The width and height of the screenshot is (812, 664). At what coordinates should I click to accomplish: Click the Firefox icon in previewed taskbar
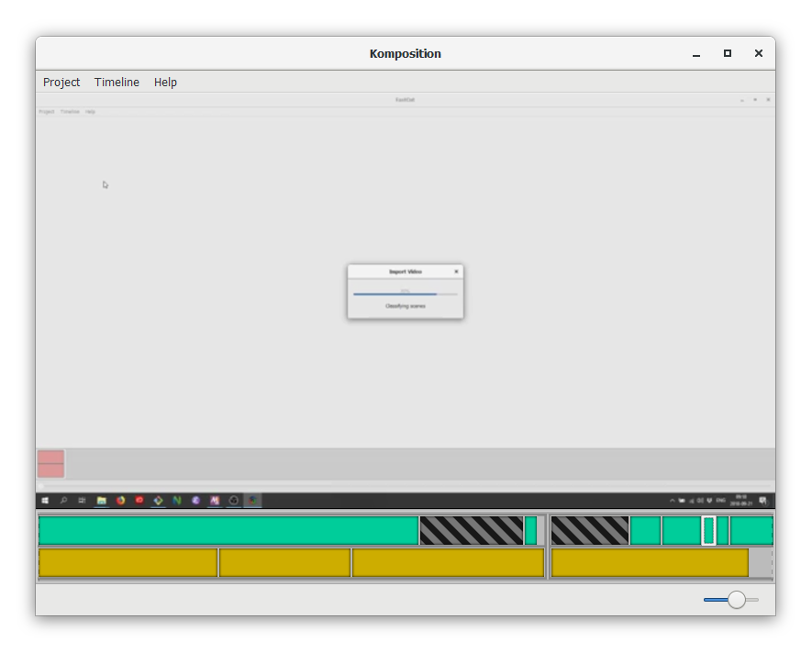[120, 501]
